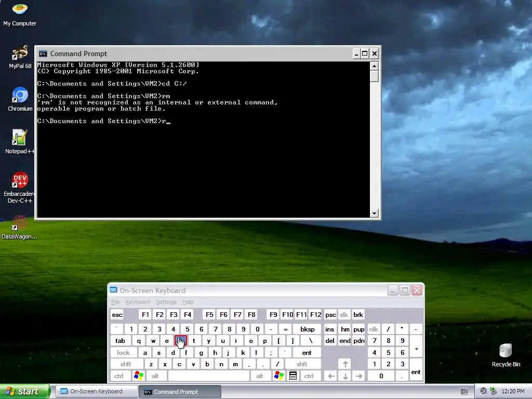Click the bksp backspace key
This screenshot has height=399, width=532.
click(307, 329)
